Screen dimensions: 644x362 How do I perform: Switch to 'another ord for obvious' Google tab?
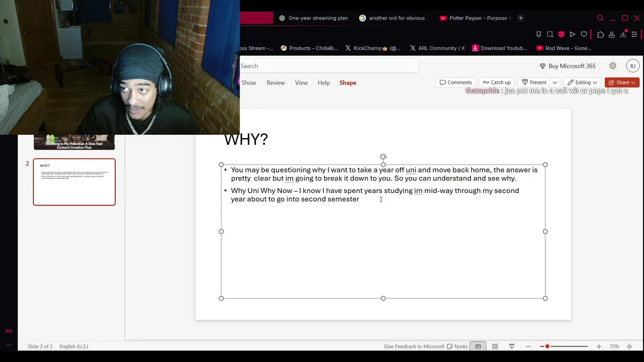point(394,18)
